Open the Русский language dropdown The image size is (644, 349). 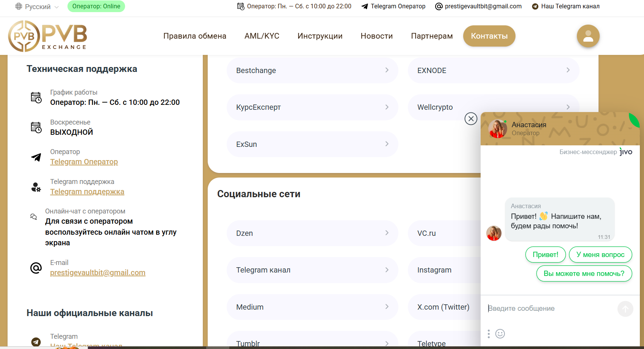click(x=37, y=6)
